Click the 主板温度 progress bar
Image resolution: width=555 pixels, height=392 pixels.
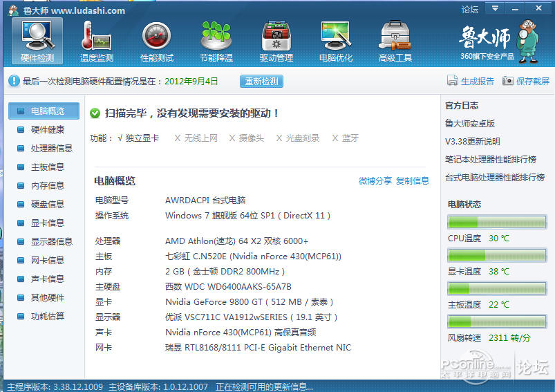497,288
